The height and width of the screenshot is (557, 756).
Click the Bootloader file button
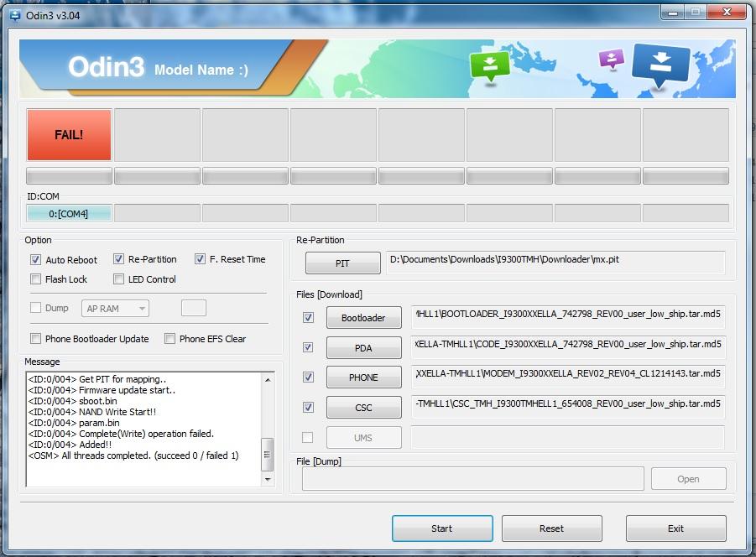point(363,318)
